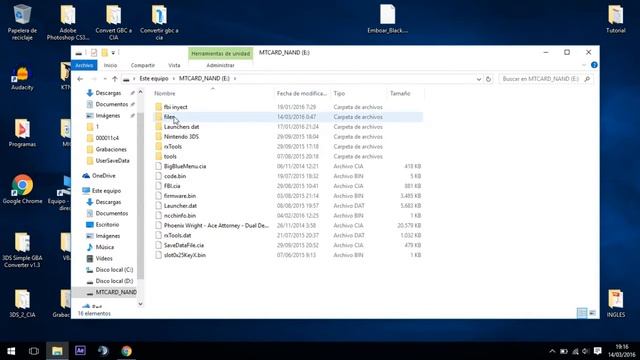The height and width of the screenshot is (360, 640).
Task: Launch Google Chrome from the desktop
Action: (22, 189)
